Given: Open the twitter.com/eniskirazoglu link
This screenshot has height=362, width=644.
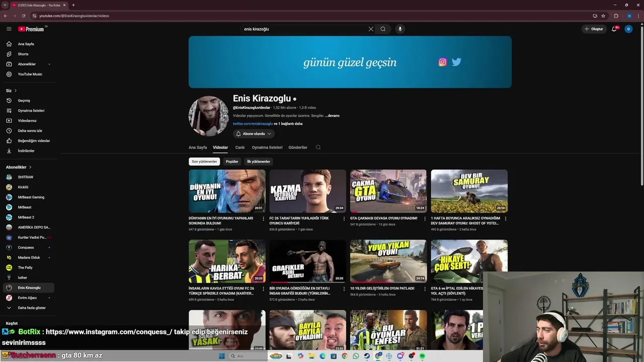Looking at the screenshot, I should tap(253, 124).
